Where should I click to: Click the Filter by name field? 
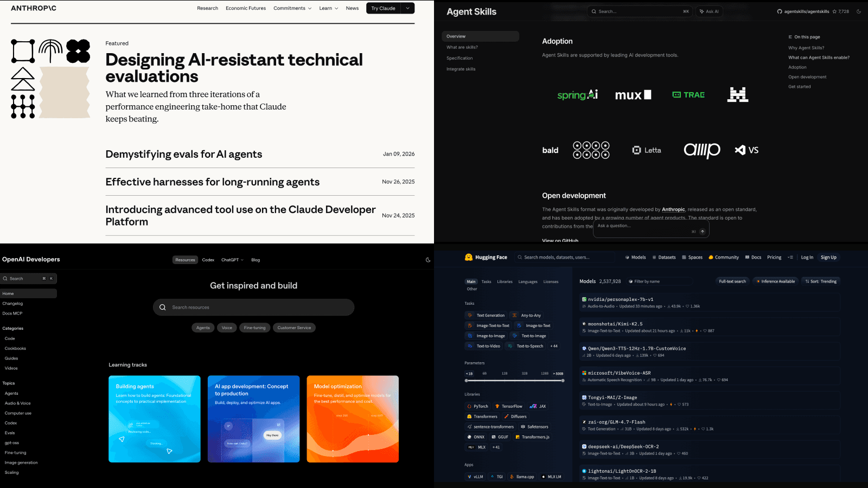(660, 281)
